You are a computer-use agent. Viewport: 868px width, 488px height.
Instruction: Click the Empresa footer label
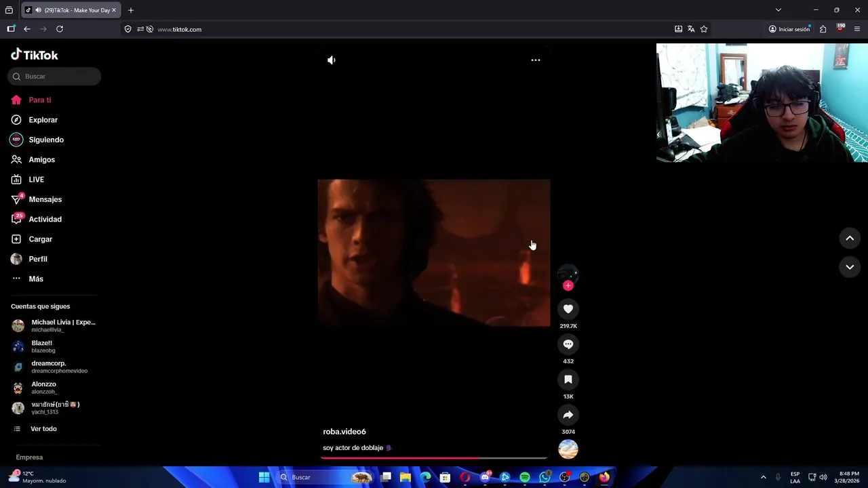(x=29, y=457)
